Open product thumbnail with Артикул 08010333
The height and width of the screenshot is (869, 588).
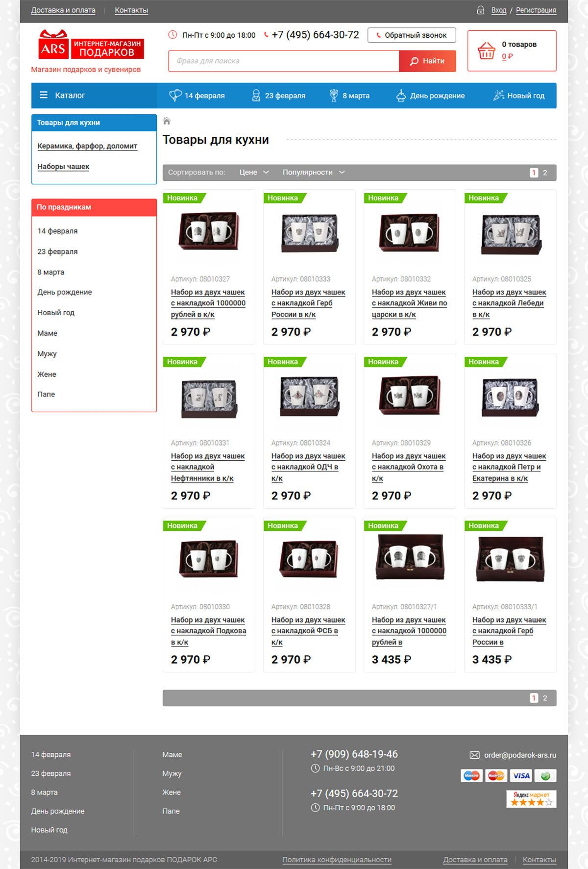(x=309, y=232)
